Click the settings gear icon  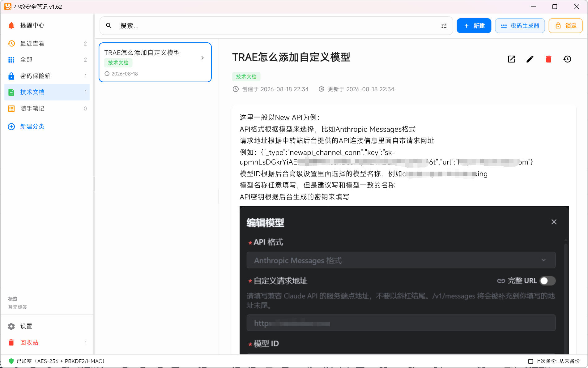coord(11,326)
